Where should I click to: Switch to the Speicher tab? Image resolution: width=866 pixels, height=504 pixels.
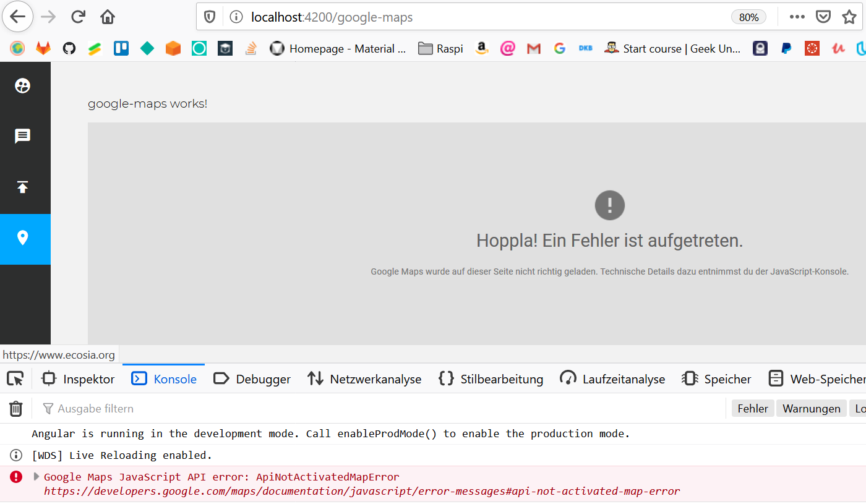point(716,379)
